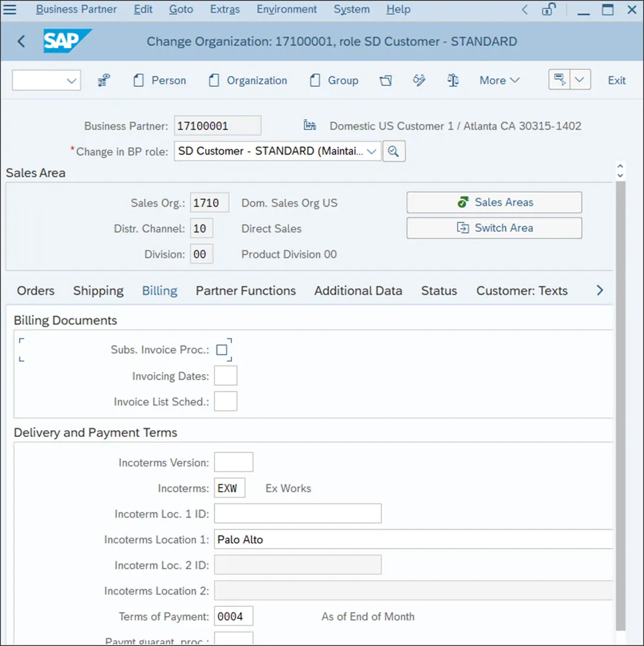
Task: Open the Edit menu
Action: point(143,9)
